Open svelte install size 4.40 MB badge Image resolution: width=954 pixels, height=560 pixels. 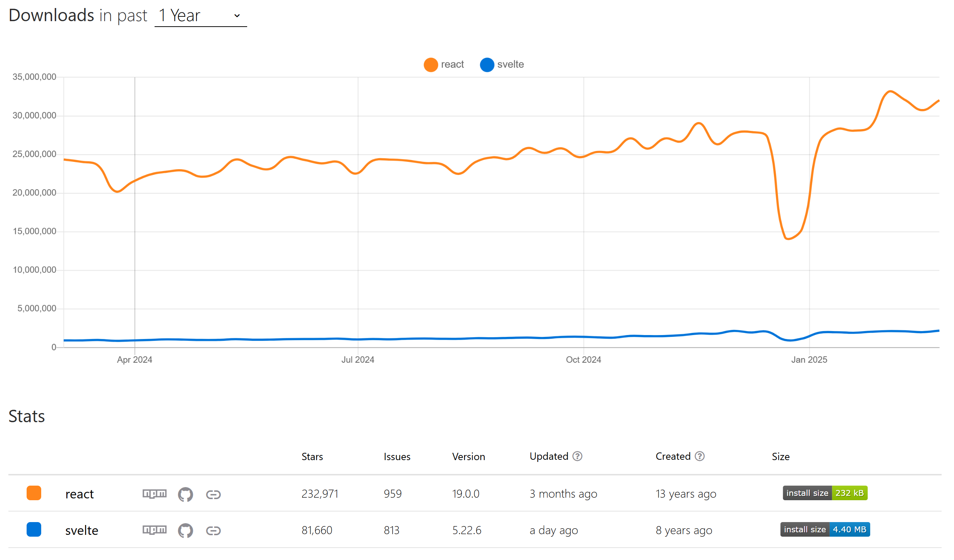pyautogui.click(x=825, y=530)
